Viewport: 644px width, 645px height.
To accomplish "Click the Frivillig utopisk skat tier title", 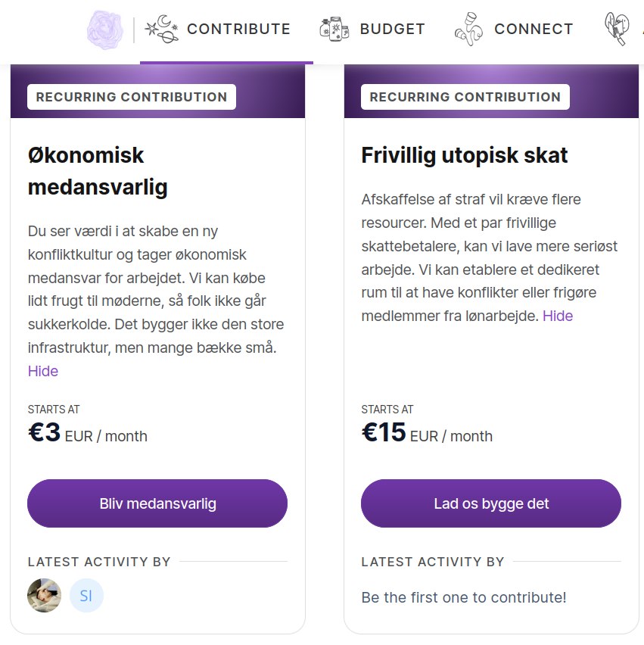I will (465, 155).
